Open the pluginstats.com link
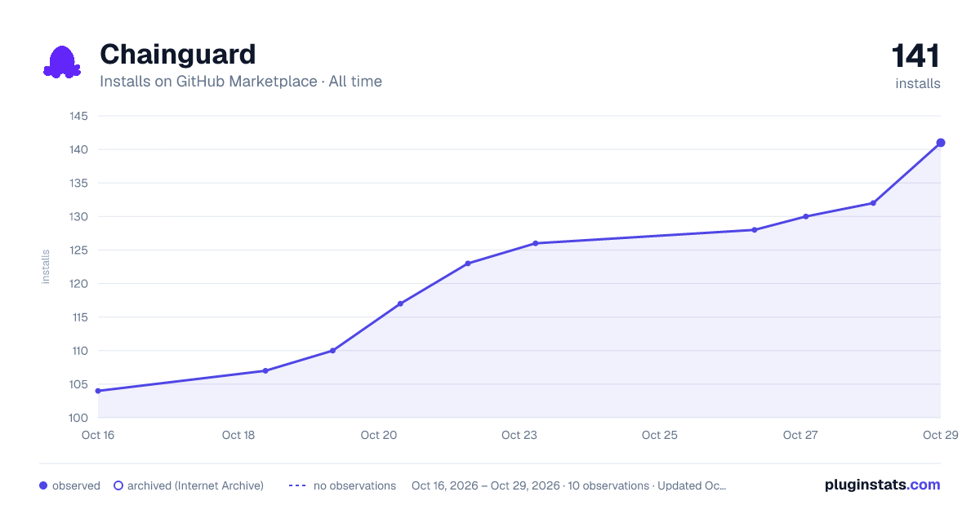The image size is (980, 514). [882, 485]
